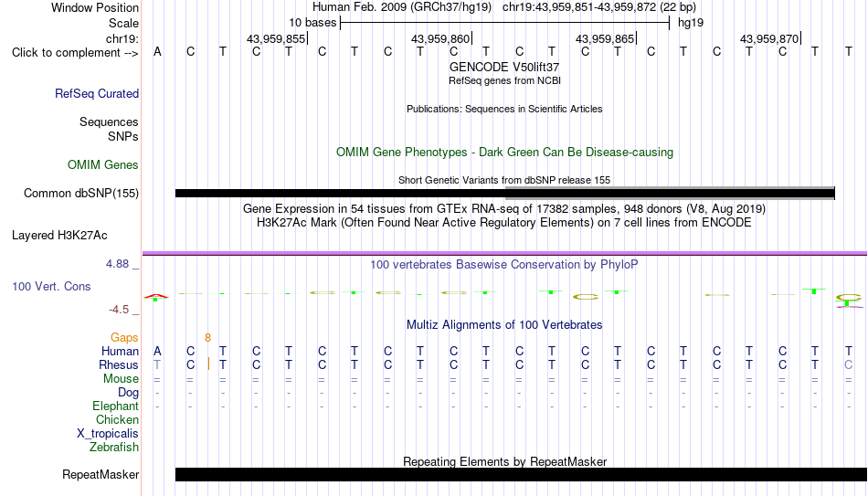The height and width of the screenshot is (496, 868).
Task: Click the orange Gaps label
Action: (x=124, y=337)
